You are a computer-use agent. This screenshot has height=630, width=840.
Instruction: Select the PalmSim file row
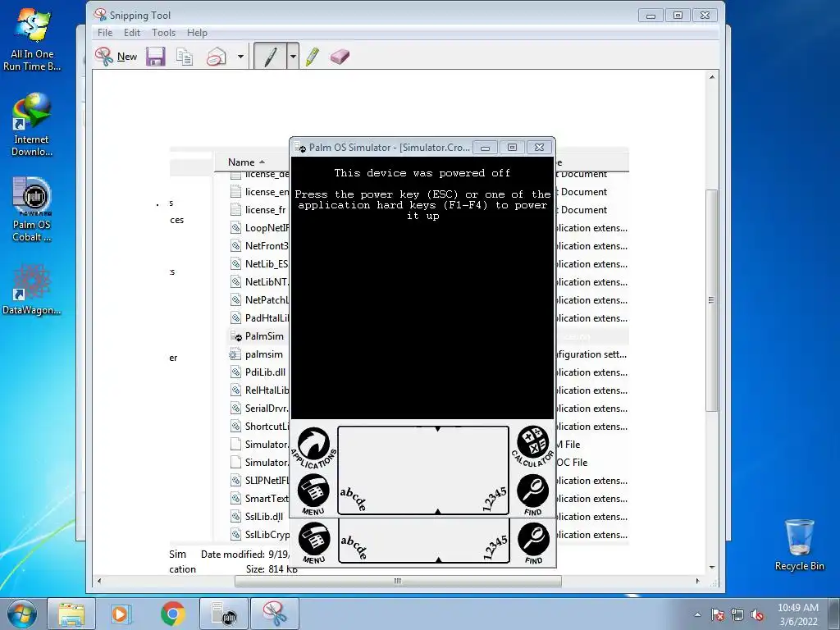258,336
